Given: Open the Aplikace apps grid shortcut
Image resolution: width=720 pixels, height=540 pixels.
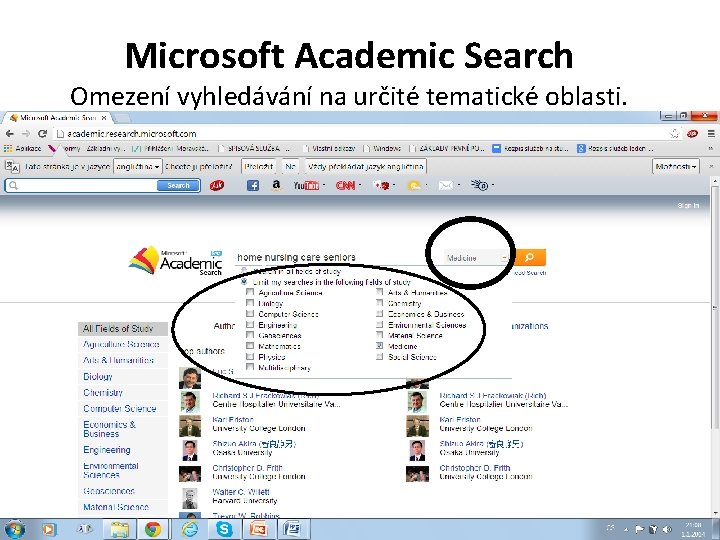Looking at the screenshot, I should point(22,148).
